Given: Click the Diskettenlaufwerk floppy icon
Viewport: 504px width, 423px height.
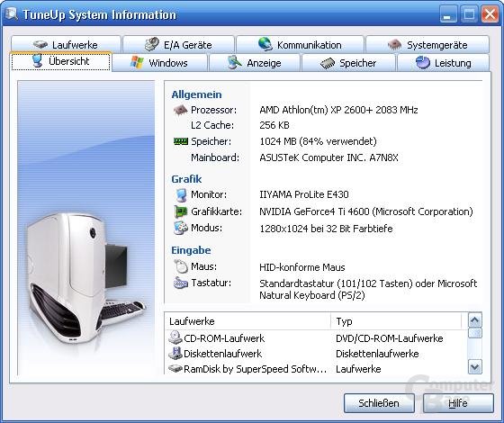Looking at the screenshot, I should 175,354.
